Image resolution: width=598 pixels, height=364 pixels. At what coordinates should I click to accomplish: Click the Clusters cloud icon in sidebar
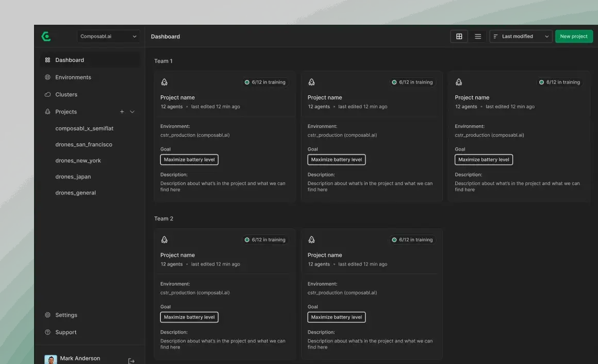pyautogui.click(x=47, y=94)
